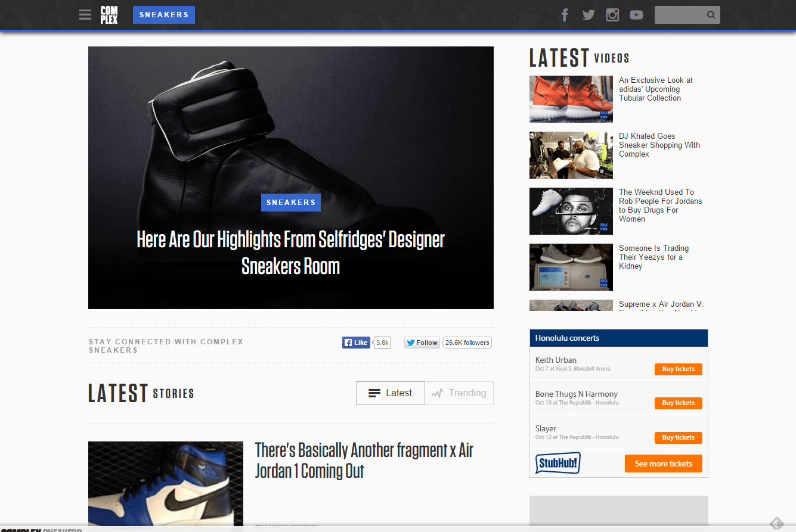Buy tickets for Keith Urban concert
This screenshot has width=796, height=532.
[679, 369]
